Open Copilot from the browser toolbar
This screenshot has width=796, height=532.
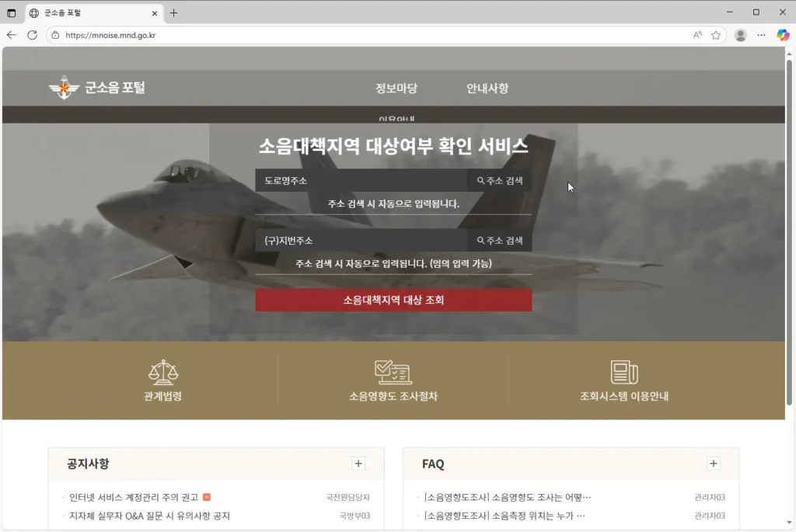782,35
